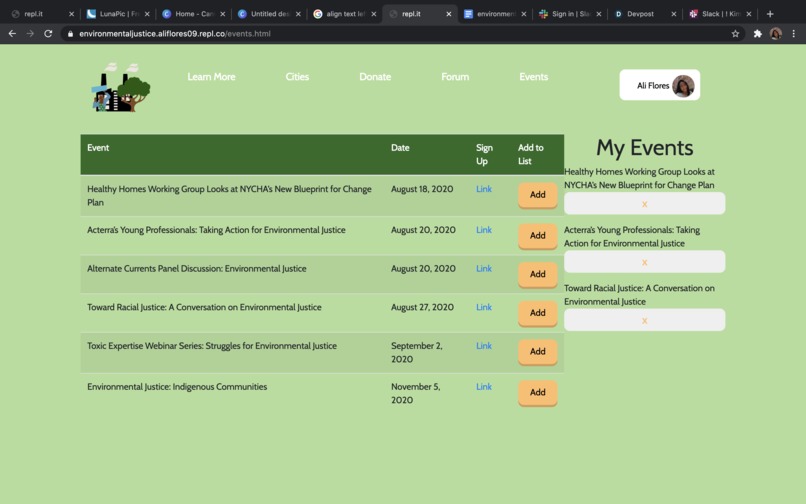Viewport: 806px width, 504px height.
Task: Close the Slack tab
Action: [748, 14]
